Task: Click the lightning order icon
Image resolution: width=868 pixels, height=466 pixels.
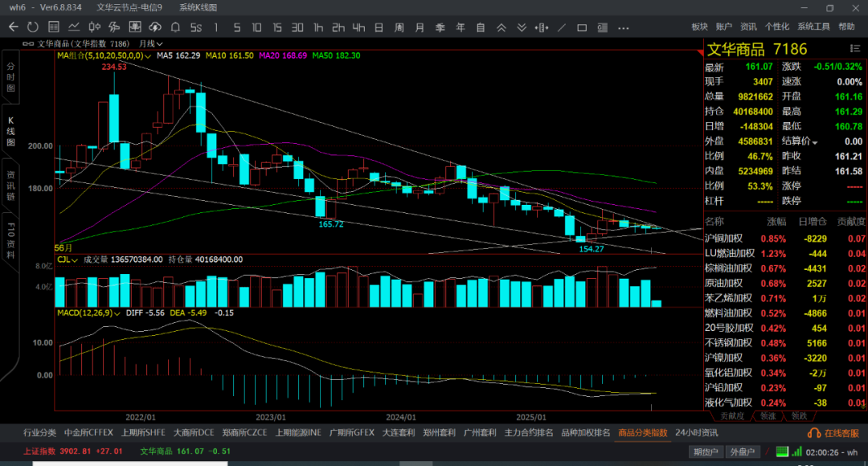Action: point(114,27)
